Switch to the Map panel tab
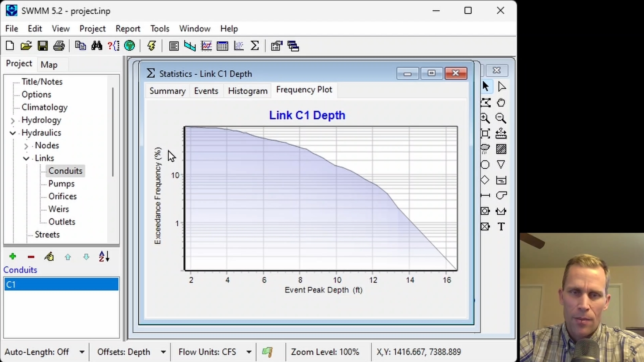 coord(49,65)
